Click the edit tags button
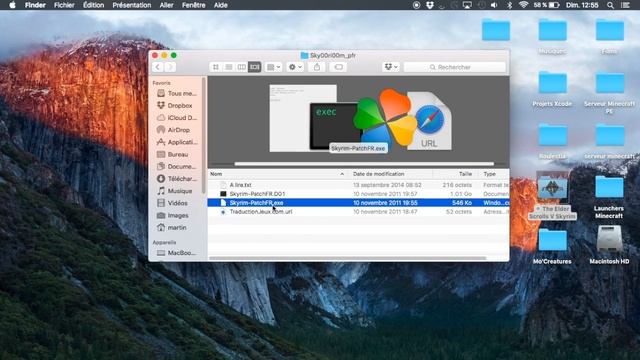The image size is (640, 360). click(338, 67)
